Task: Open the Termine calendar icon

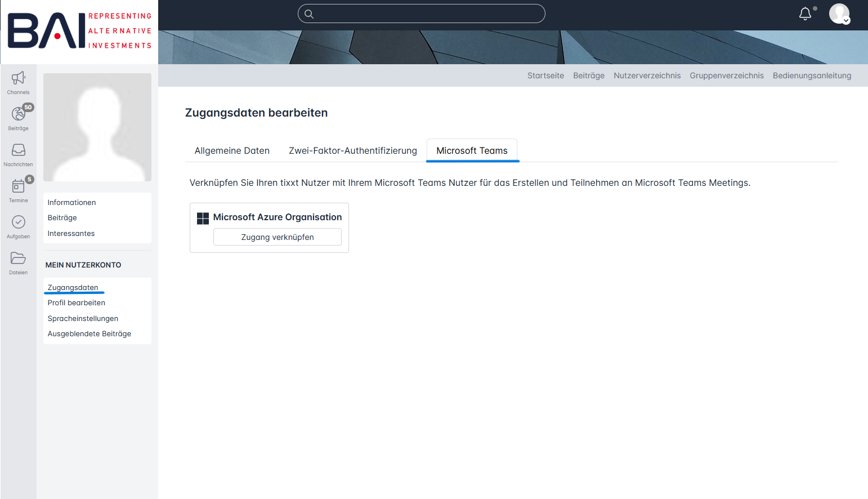Action: pyautogui.click(x=18, y=186)
